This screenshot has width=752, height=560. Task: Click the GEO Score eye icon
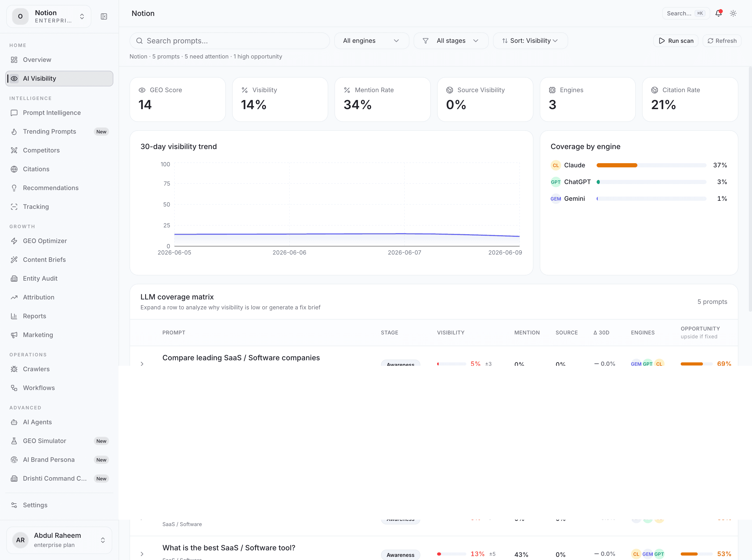click(x=142, y=90)
